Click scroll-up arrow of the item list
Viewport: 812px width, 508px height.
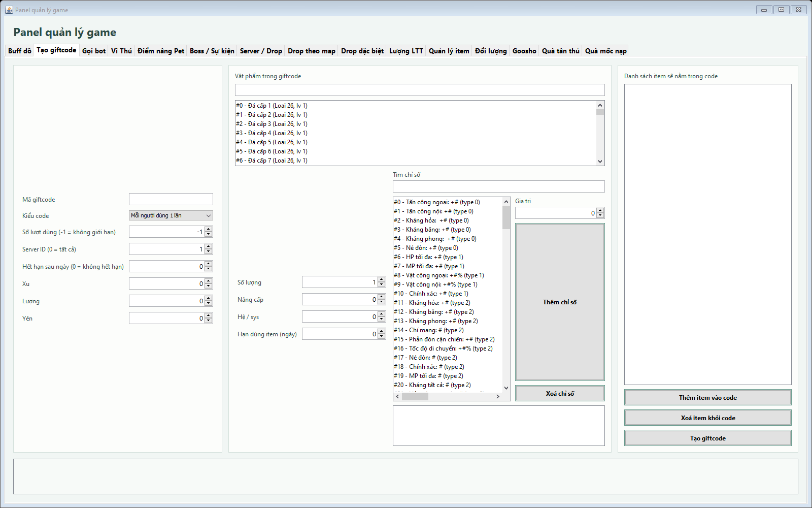pos(600,105)
